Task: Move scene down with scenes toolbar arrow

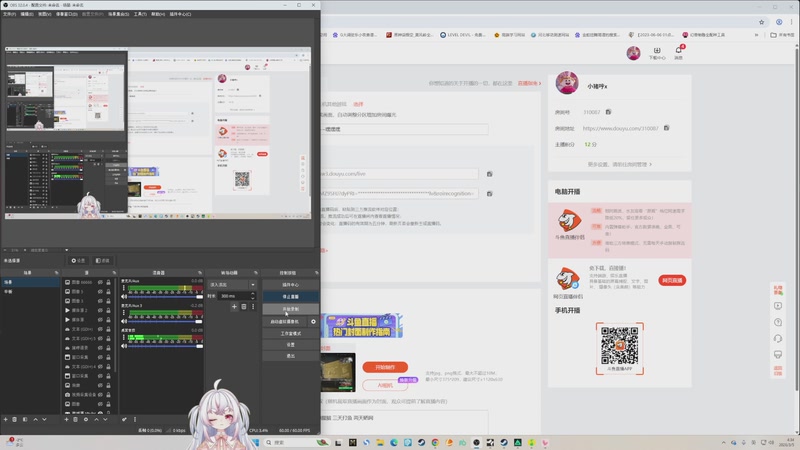Action: point(44,419)
